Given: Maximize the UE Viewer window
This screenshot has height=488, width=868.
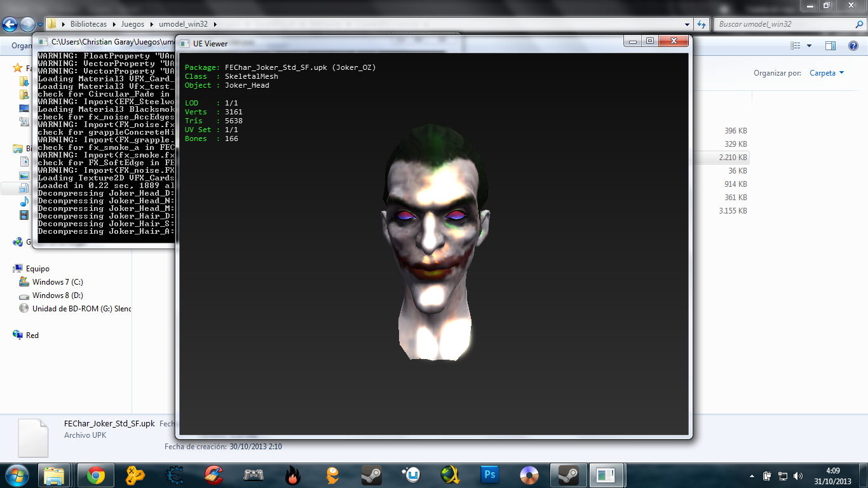Looking at the screenshot, I should coord(649,41).
